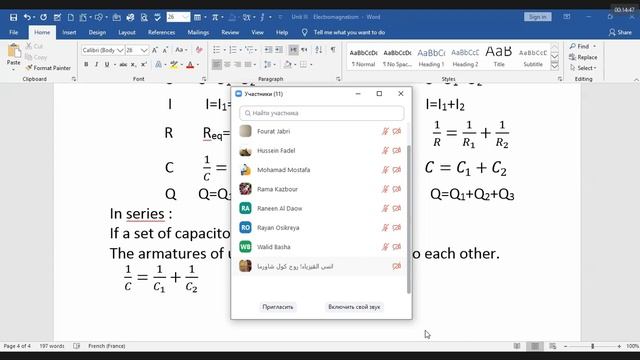Image resolution: width=640 pixels, height=360 pixels.
Task: Shrink font size with decrease font icon
Action: pyautogui.click(x=165, y=50)
